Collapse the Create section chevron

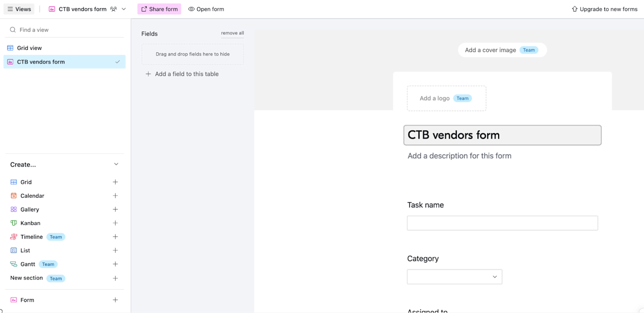click(x=116, y=164)
